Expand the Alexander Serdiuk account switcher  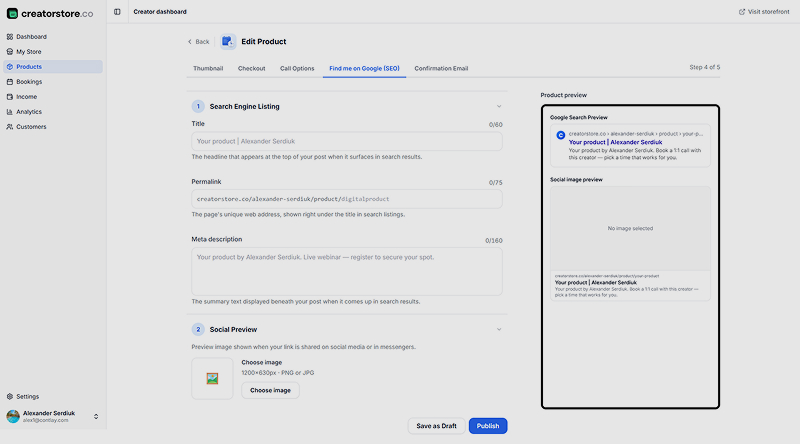point(96,416)
